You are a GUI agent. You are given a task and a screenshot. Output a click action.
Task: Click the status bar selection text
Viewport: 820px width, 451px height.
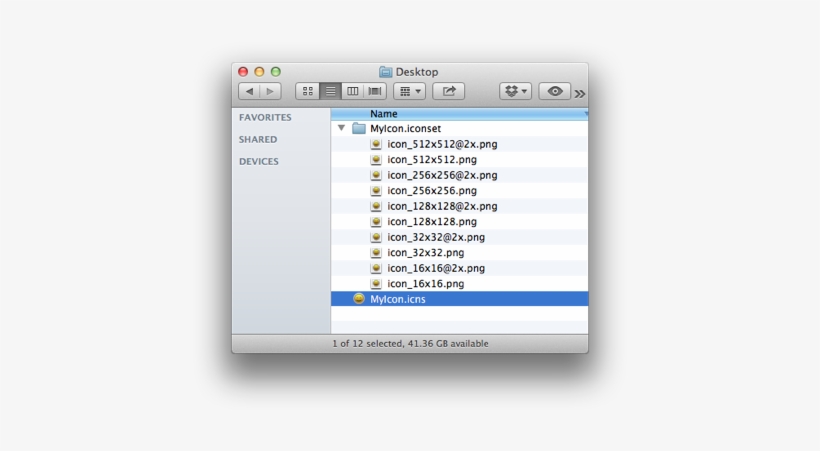[410, 344]
